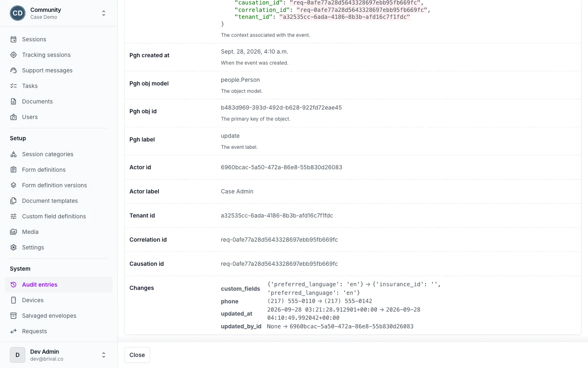The width and height of the screenshot is (588, 368).
Task: Click the Media gallery icon
Action: 13,232
